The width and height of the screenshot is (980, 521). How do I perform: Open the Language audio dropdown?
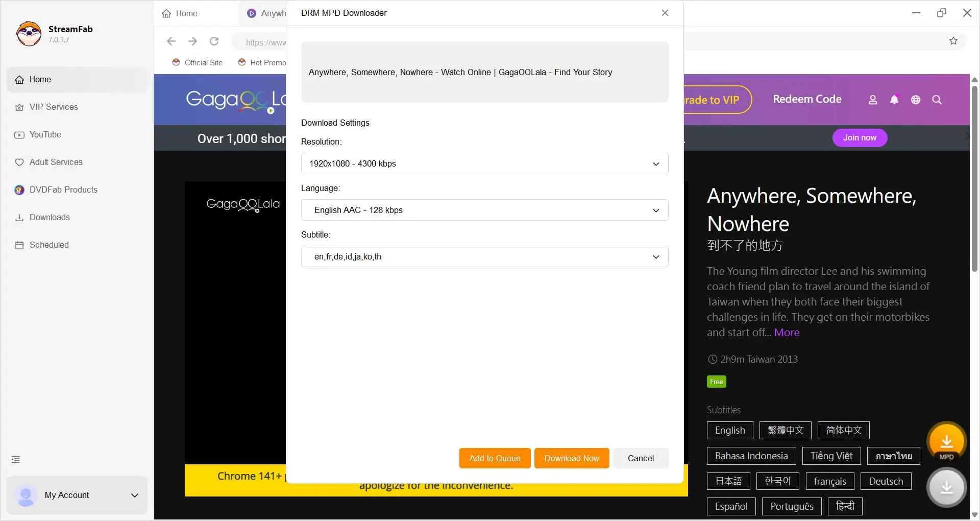pyautogui.click(x=484, y=210)
